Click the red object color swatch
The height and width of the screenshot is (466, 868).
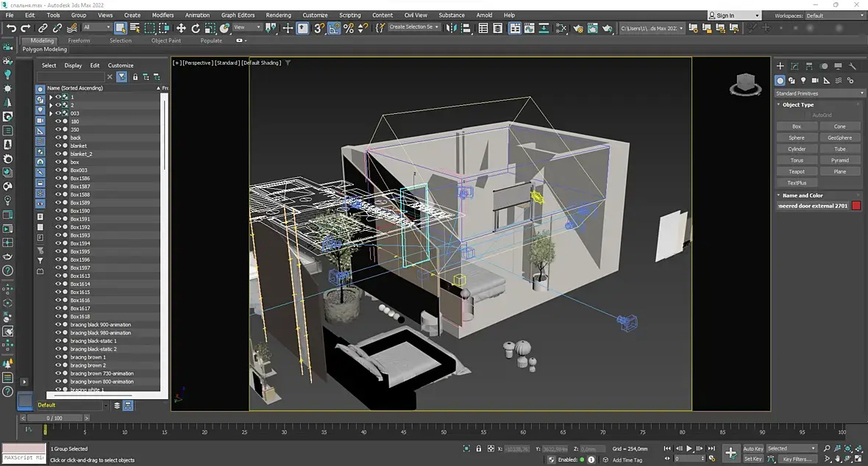tap(856, 206)
